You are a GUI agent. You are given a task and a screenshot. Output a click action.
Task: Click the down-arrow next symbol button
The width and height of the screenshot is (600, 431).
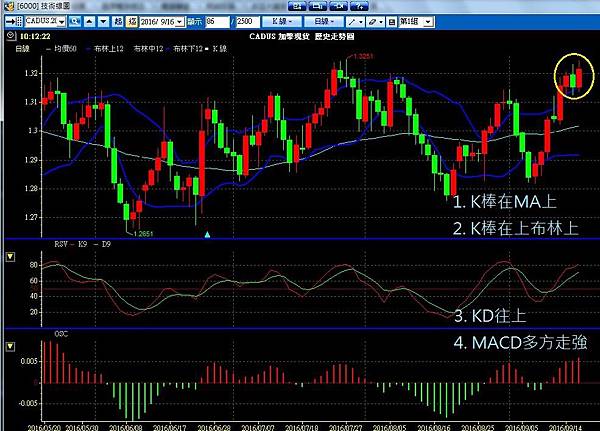point(103,21)
